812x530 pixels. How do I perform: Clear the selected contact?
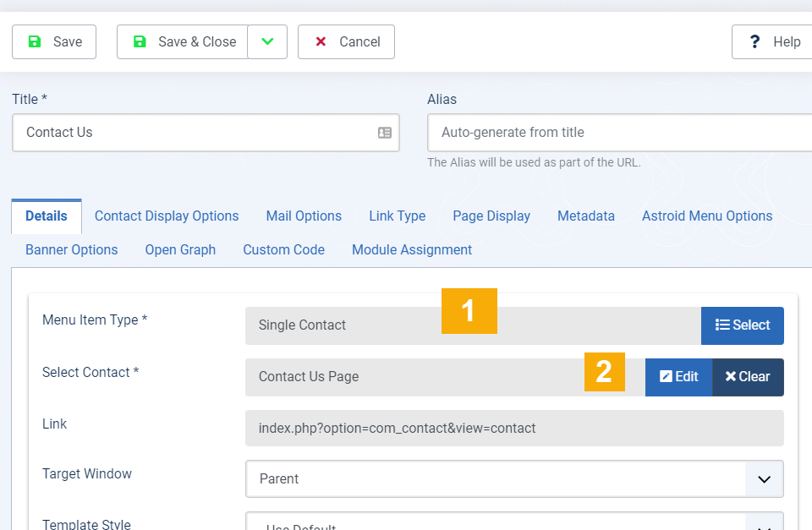(748, 377)
